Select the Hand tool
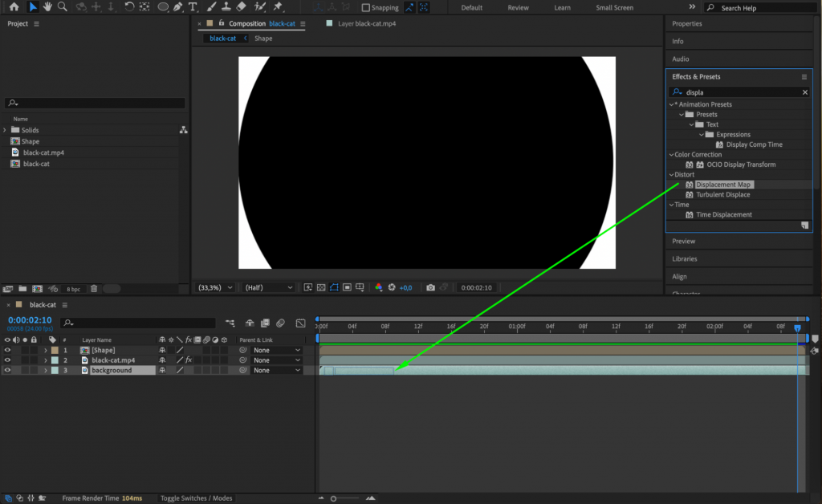Image resolution: width=822 pixels, height=504 pixels. pyautogui.click(x=48, y=7)
